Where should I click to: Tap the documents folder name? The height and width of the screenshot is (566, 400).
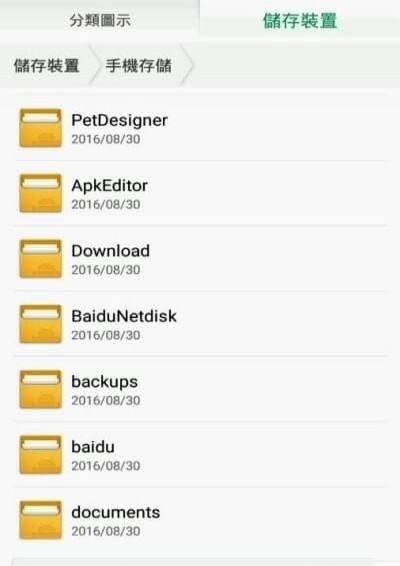coord(116,512)
